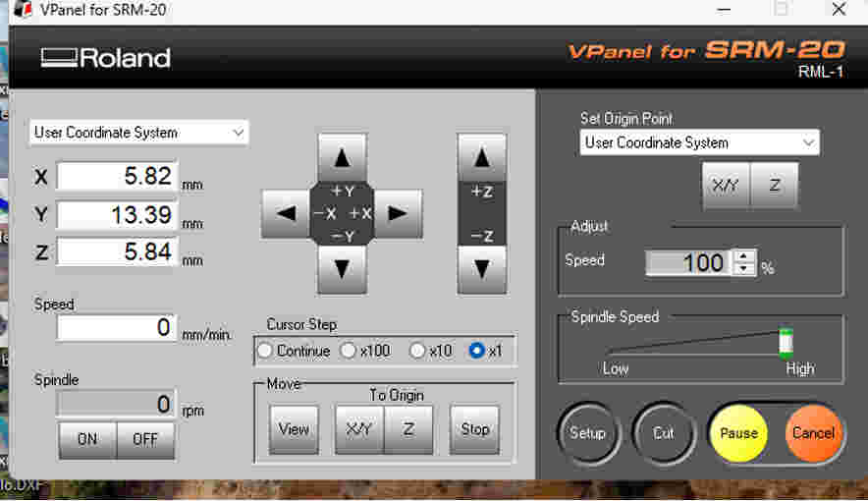Turn the spindle OFF
The image size is (868, 501).
tap(145, 439)
